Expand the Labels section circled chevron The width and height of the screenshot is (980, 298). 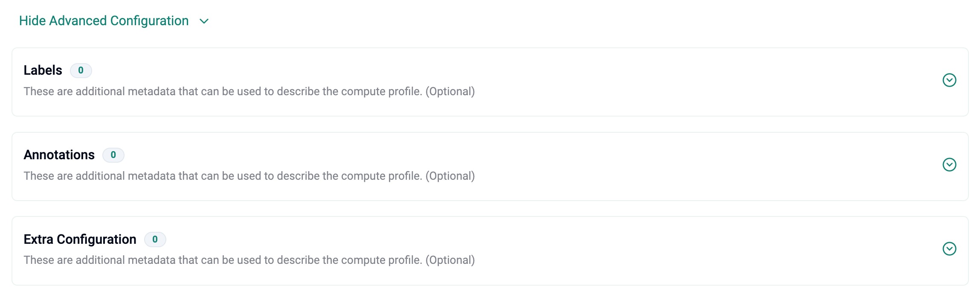pyautogui.click(x=949, y=80)
